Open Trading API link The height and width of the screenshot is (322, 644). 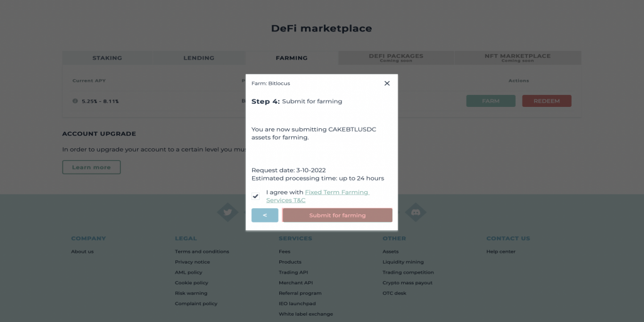pyautogui.click(x=293, y=272)
